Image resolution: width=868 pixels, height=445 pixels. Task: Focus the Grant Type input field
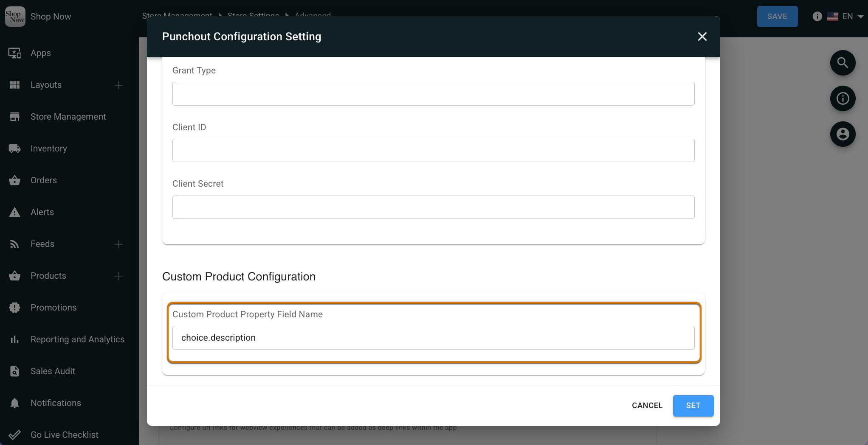pyautogui.click(x=434, y=94)
